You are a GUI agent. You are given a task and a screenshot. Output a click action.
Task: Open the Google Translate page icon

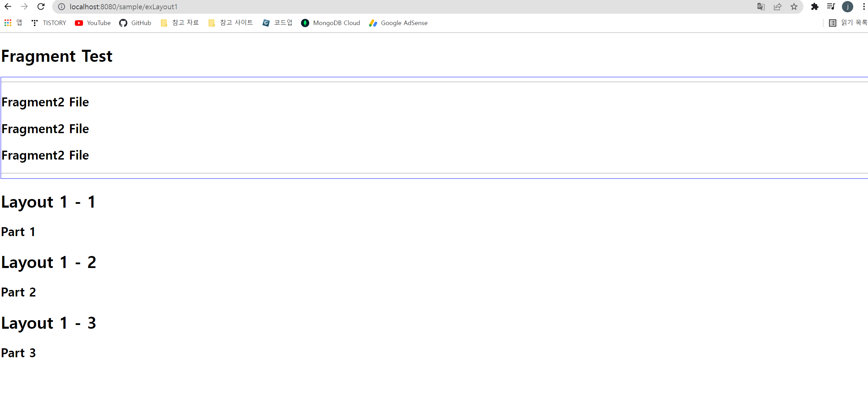click(x=761, y=7)
